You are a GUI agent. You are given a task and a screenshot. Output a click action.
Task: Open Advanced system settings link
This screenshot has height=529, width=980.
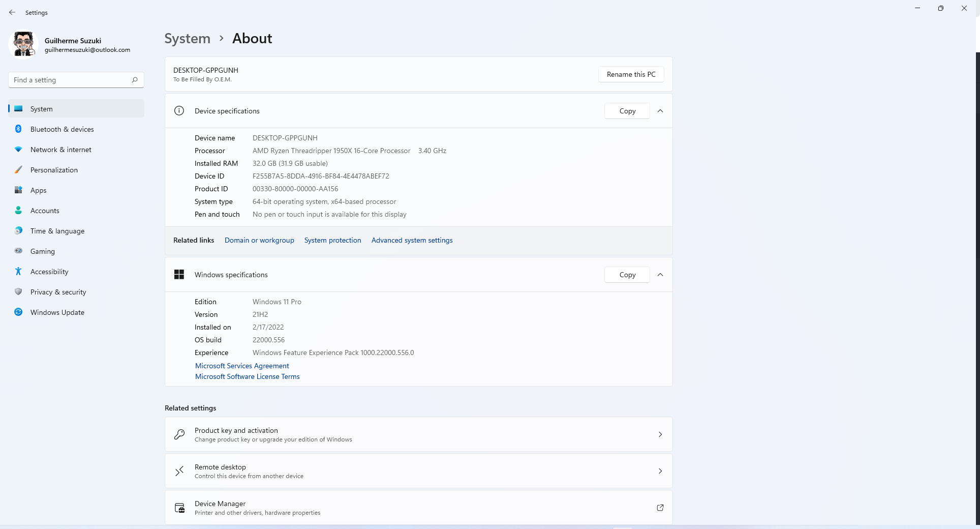click(412, 240)
